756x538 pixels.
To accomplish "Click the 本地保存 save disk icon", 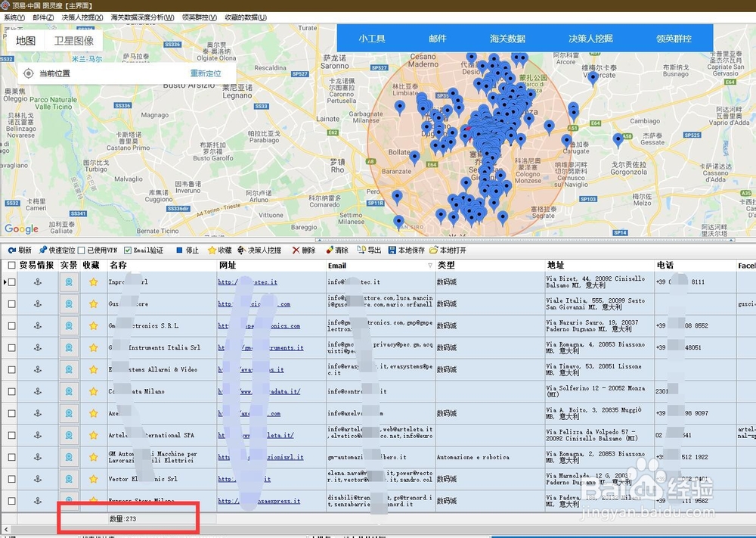I will [392, 250].
